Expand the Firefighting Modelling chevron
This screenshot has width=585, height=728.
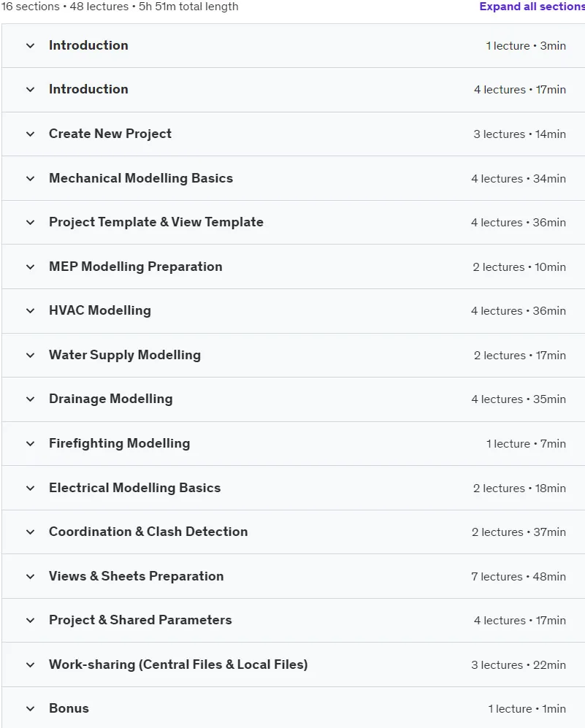tap(30, 444)
